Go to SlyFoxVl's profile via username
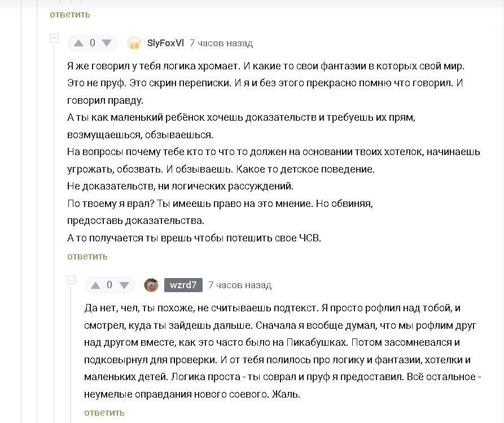This screenshot has height=423, width=504. [165, 43]
